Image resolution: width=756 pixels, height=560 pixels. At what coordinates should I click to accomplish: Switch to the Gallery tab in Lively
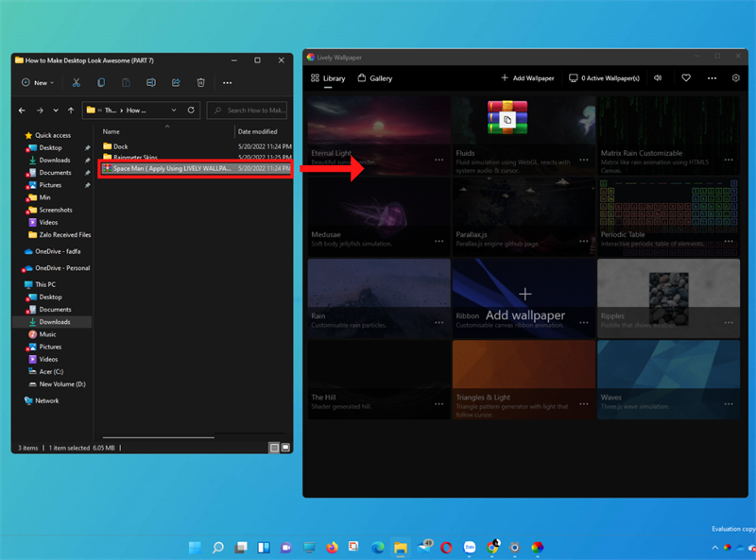coord(374,77)
